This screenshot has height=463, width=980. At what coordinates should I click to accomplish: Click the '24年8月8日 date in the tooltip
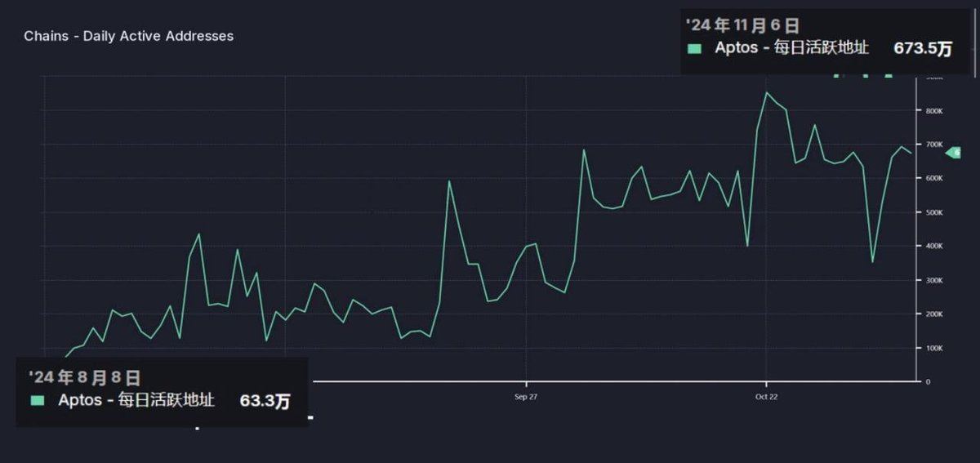click(84, 377)
